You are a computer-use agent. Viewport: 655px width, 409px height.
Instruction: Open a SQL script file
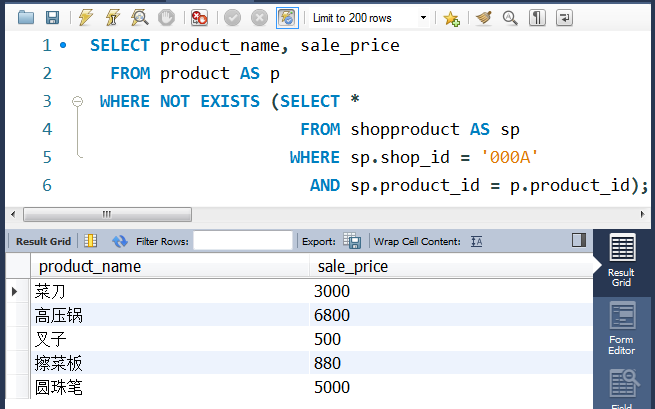(x=26, y=18)
